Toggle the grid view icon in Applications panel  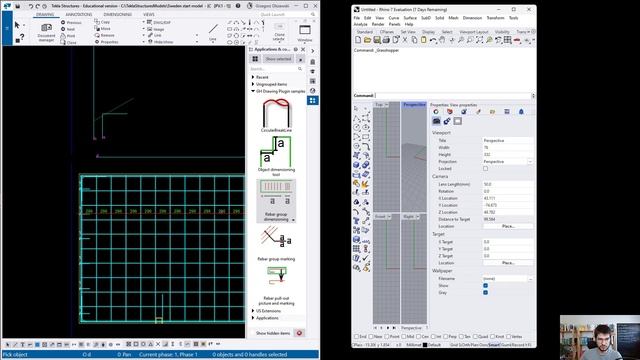(x=255, y=59)
